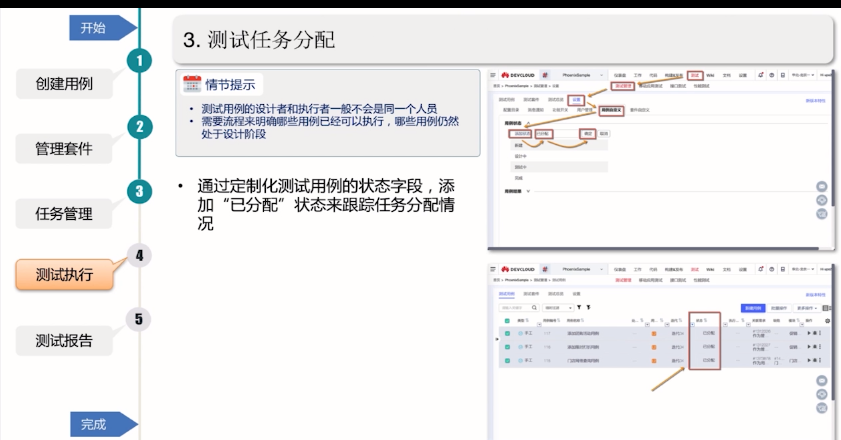Click bug icon on first test case row

tap(815, 333)
